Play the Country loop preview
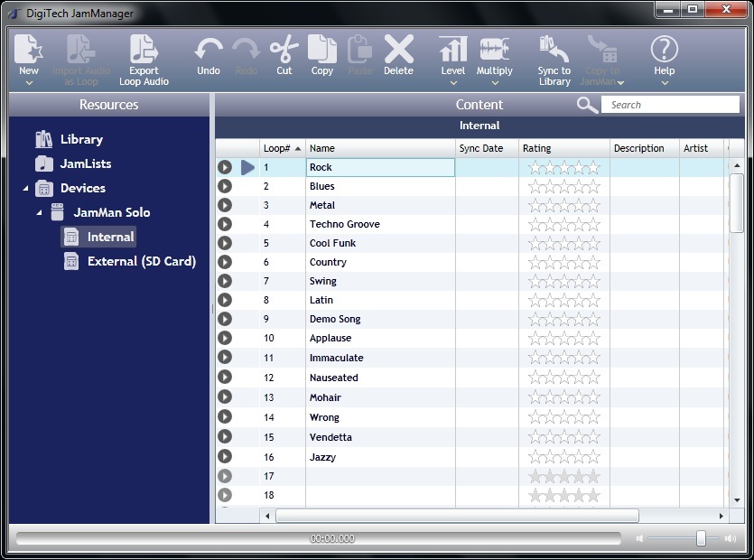Viewport: 754px width, 560px height. coord(225,262)
